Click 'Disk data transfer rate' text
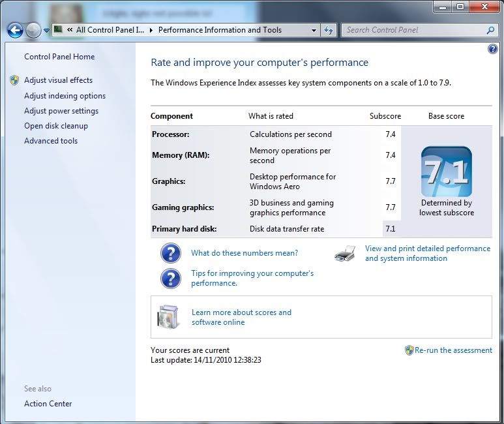This screenshot has width=504, height=424. pyautogui.click(x=287, y=229)
